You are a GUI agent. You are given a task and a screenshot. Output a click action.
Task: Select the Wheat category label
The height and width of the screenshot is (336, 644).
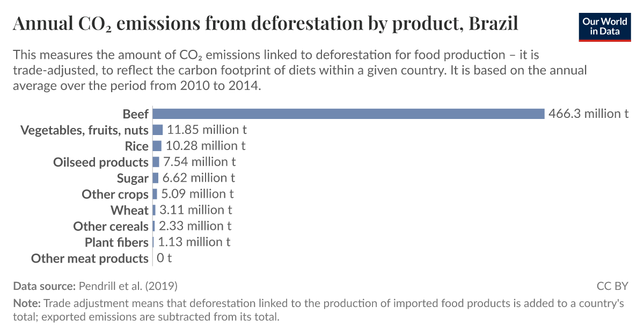[129, 210]
